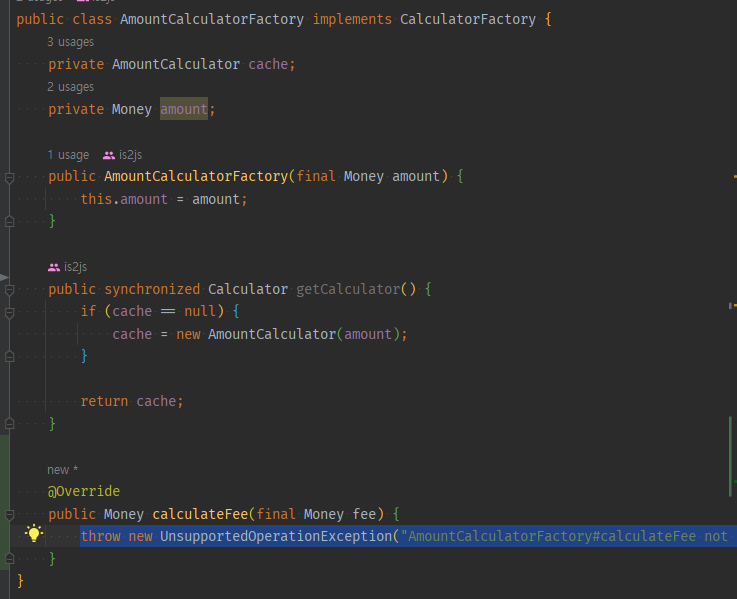The height and width of the screenshot is (599, 737).
Task: Click CalculatorFactory interface name in class declaration
Action: pyautogui.click(x=468, y=19)
